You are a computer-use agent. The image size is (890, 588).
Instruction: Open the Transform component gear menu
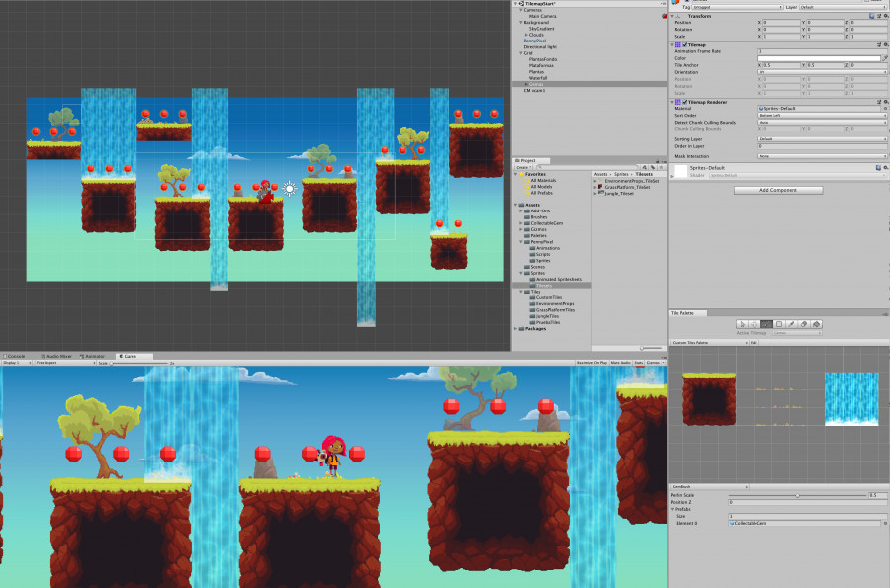[x=885, y=16]
